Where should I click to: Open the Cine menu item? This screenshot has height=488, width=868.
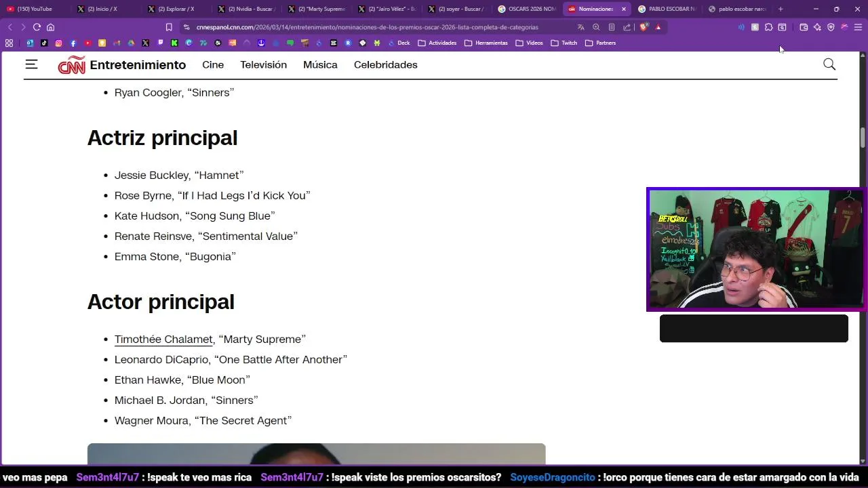click(x=213, y=64)
